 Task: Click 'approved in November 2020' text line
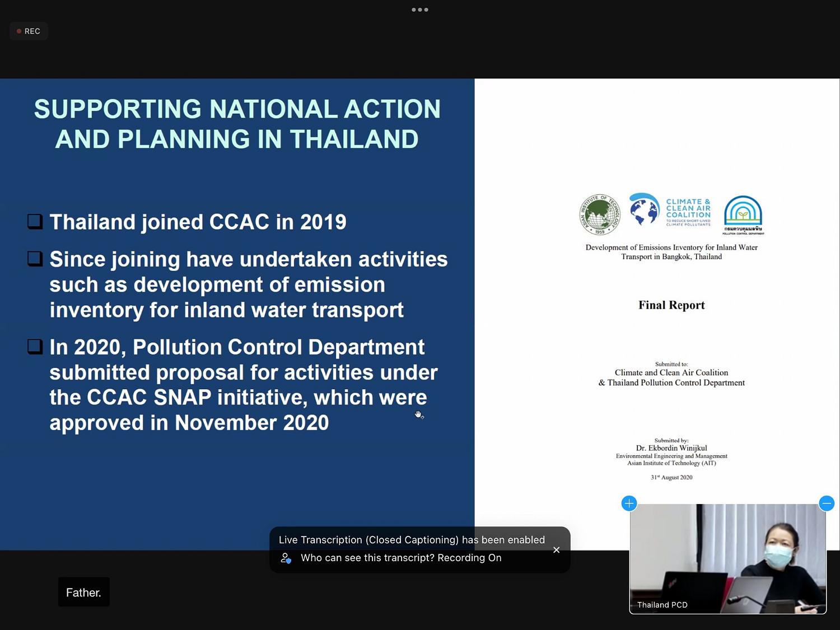click(x=189, y=423)
